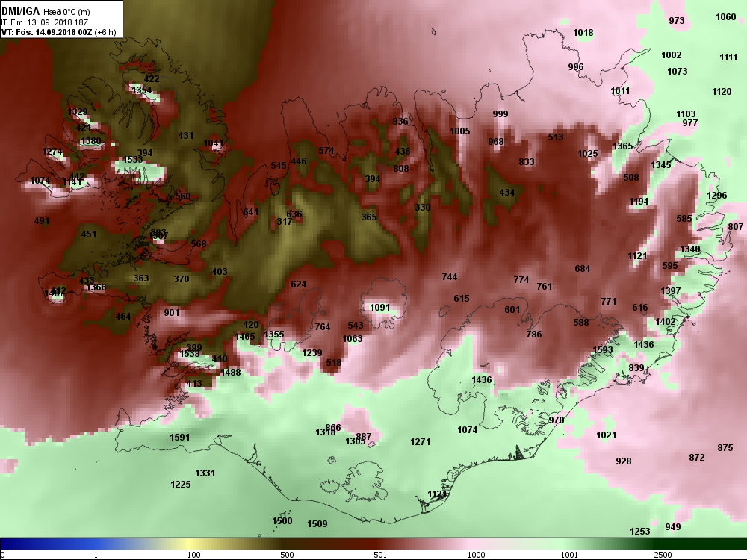
Task: Click the value 901
Action: [x=172, y=313]
